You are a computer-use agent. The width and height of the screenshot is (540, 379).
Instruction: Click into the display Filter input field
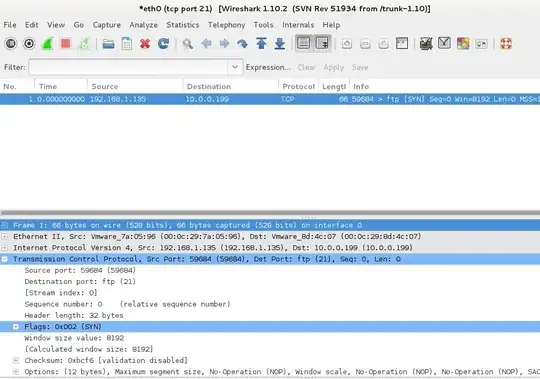[x=128, y=67]
